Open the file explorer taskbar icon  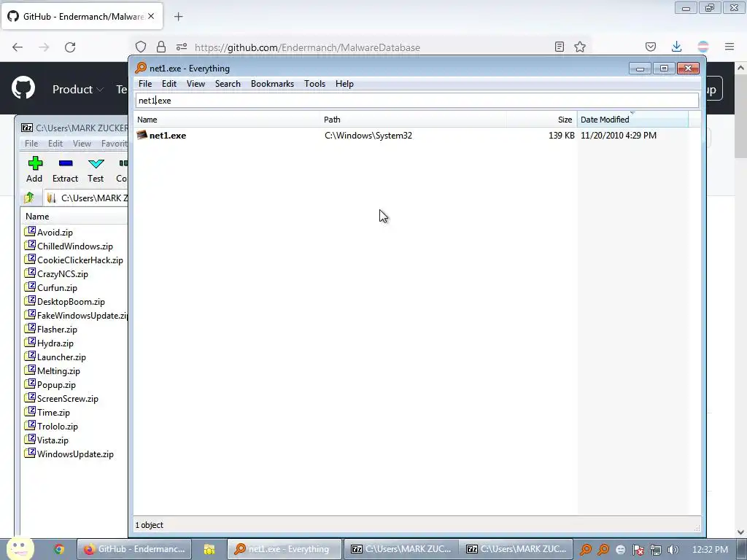click(209, 549)
